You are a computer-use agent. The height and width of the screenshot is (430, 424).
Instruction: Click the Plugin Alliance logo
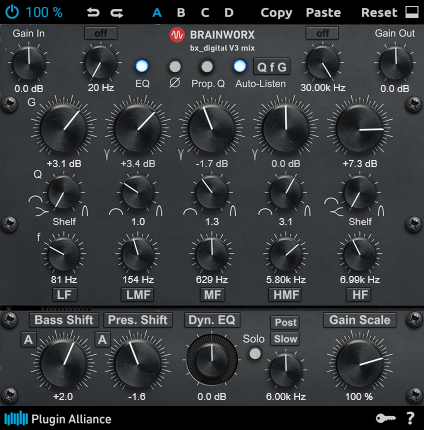coord(58,419)
